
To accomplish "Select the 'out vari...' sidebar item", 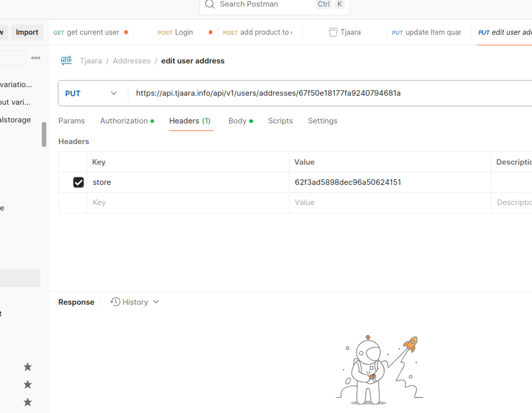I will click(15, 102).
